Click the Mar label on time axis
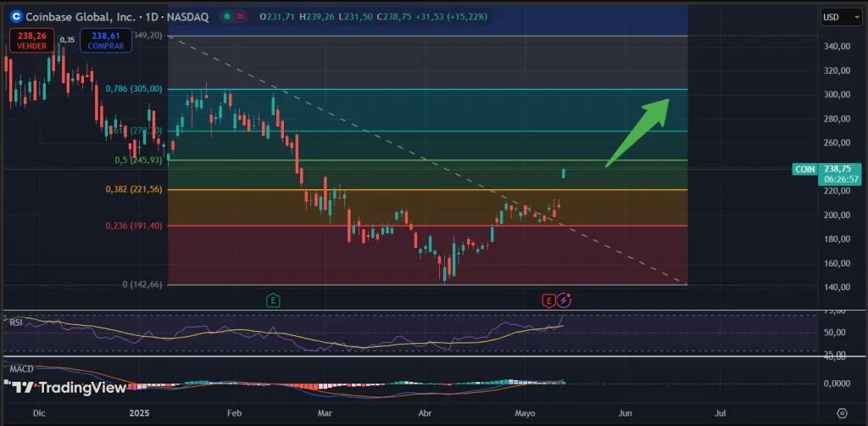 [325, 413]
